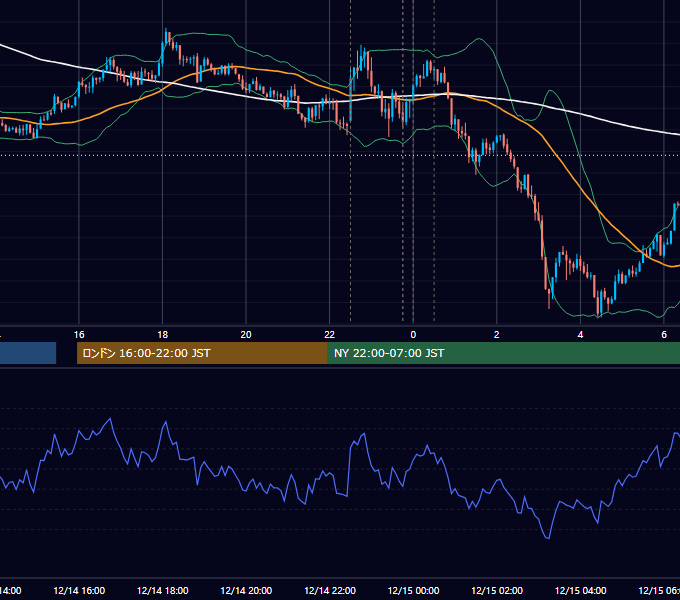Click the upper axis hour label 22

coord(330,335)
